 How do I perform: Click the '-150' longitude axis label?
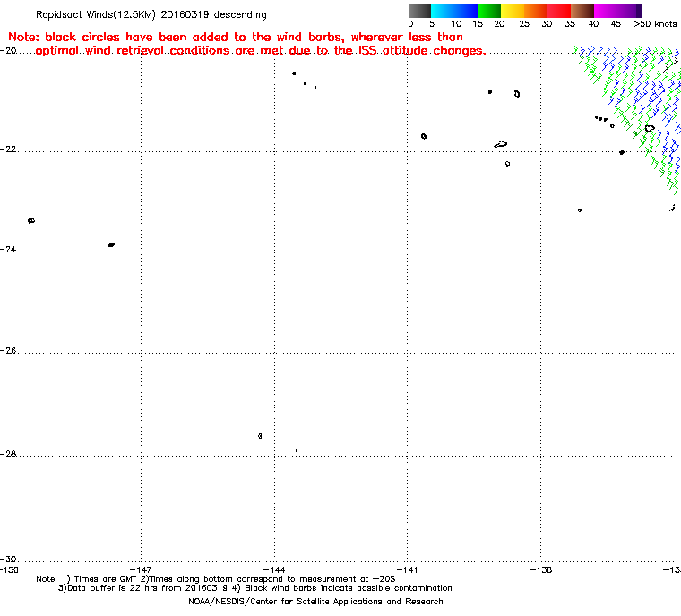[x=9, y=569]
